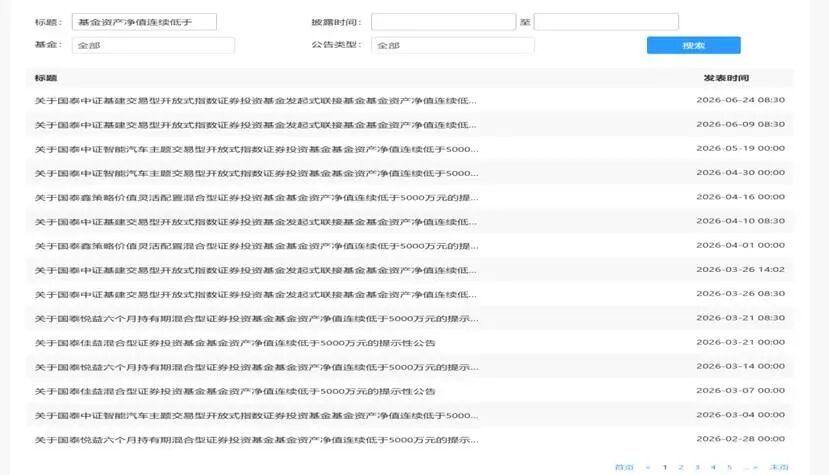Open the 鑫策略价值 announcement title dated 2026-04-16
This screenshot has width=829, height=475.
pos(256,197)
